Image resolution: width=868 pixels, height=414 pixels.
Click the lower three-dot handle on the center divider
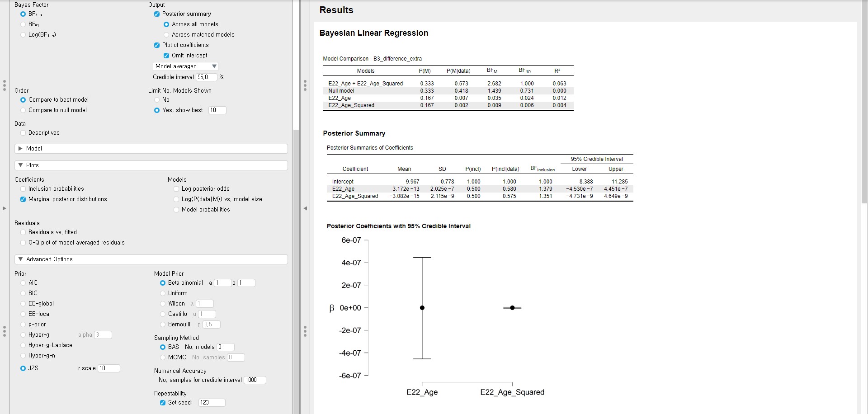pyautogui.click(x=305, y=332)
